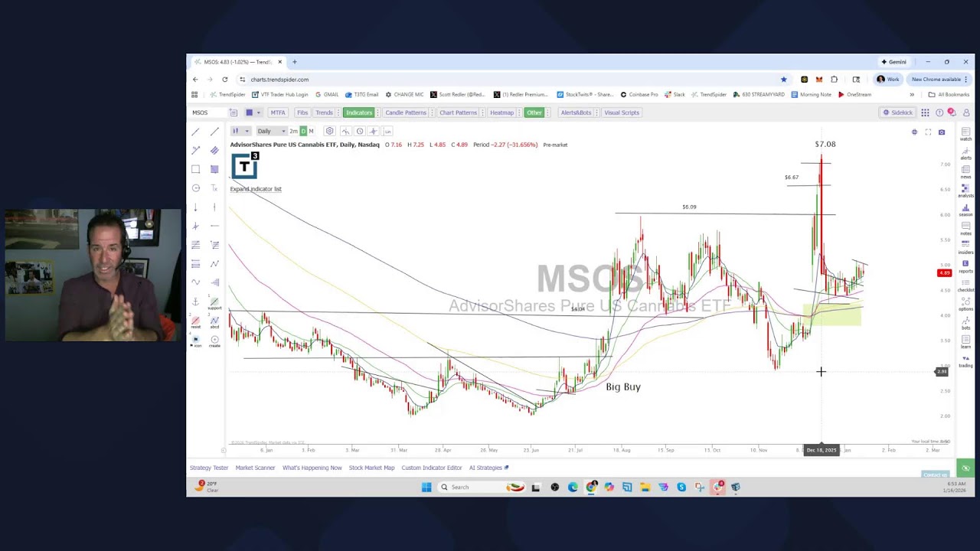Switch to the M timeframe toggle
This screenshot has width=980, height=551.
click(x=311, y=131)
